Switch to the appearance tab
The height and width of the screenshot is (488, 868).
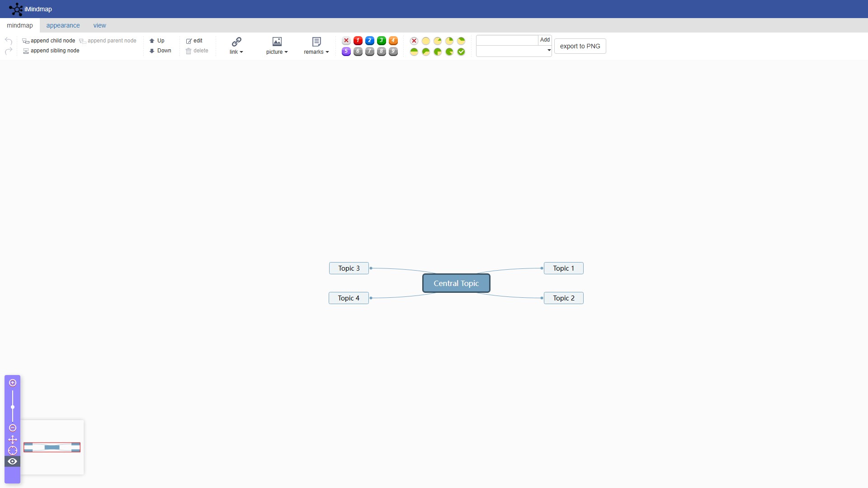[63, 25]
